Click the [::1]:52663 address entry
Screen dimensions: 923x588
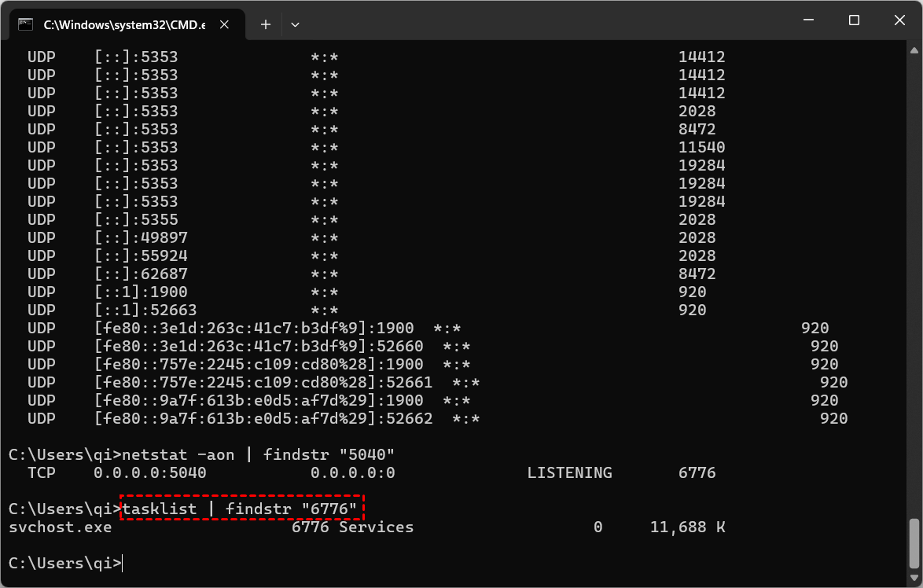[x=145, y=311]
